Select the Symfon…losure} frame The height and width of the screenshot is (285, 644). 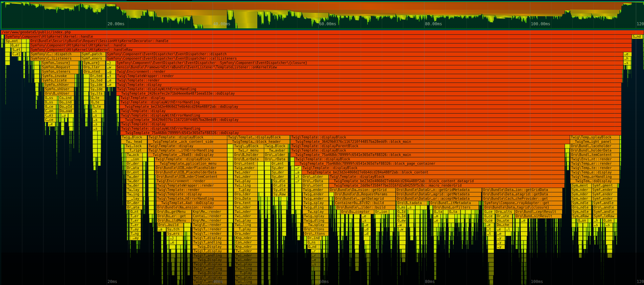point(60,63)
